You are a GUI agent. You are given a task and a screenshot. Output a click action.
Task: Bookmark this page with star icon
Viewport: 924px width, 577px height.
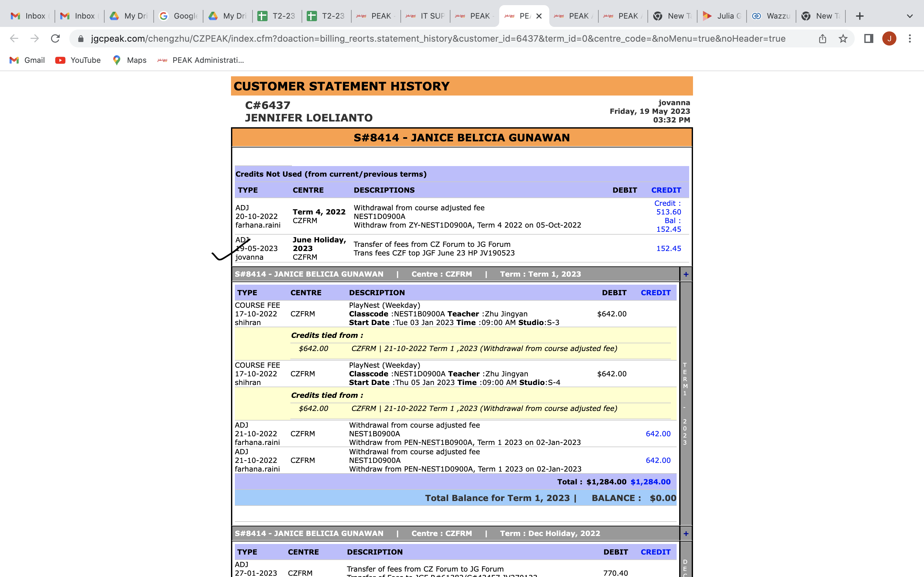(843, 38)
